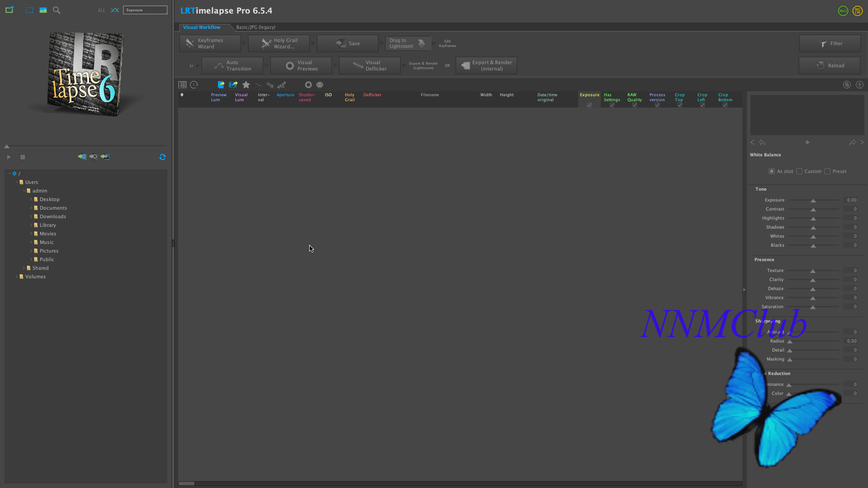This screenshot has width=868, height=488.
Task: Switch to the Visual Workflow tab
Action: pos(202,27)
